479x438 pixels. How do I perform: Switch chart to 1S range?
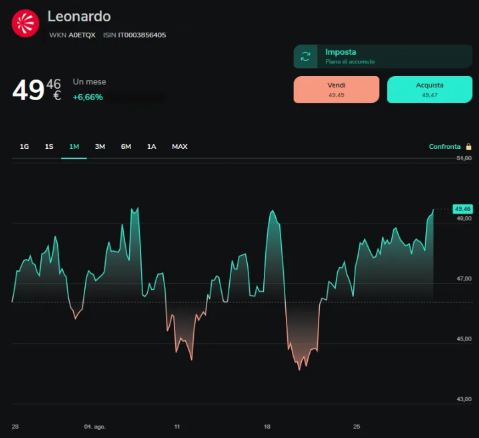(49, 147)
